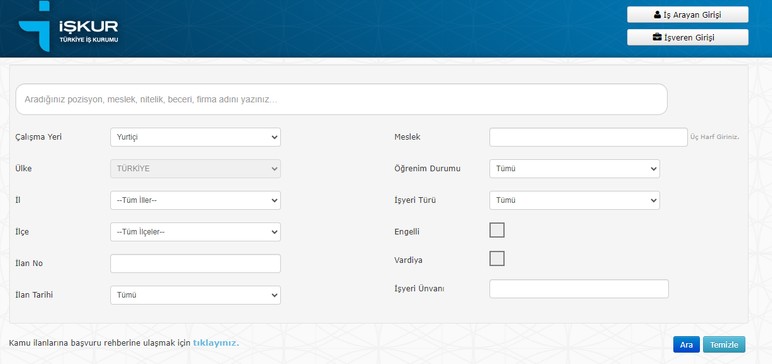Click the briefcase icon on İşveren Girişi
Viewport: 772px width, 364px height.
(657, 37)
